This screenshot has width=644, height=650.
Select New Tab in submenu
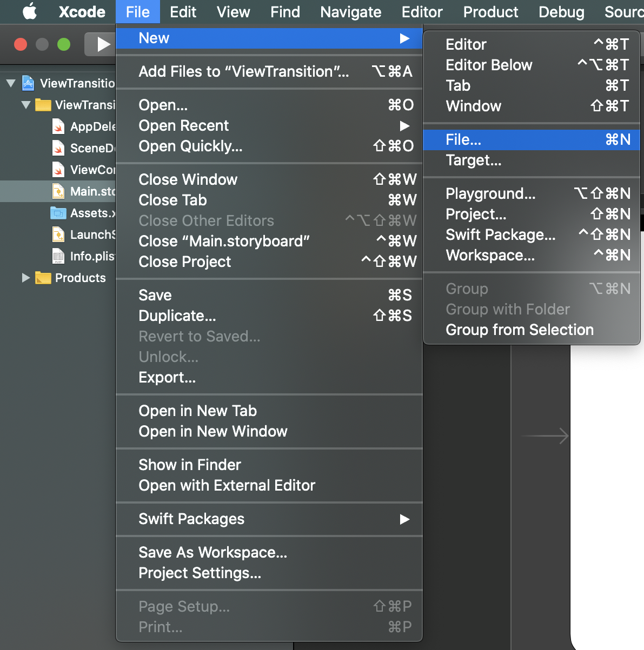pos(532,85)
